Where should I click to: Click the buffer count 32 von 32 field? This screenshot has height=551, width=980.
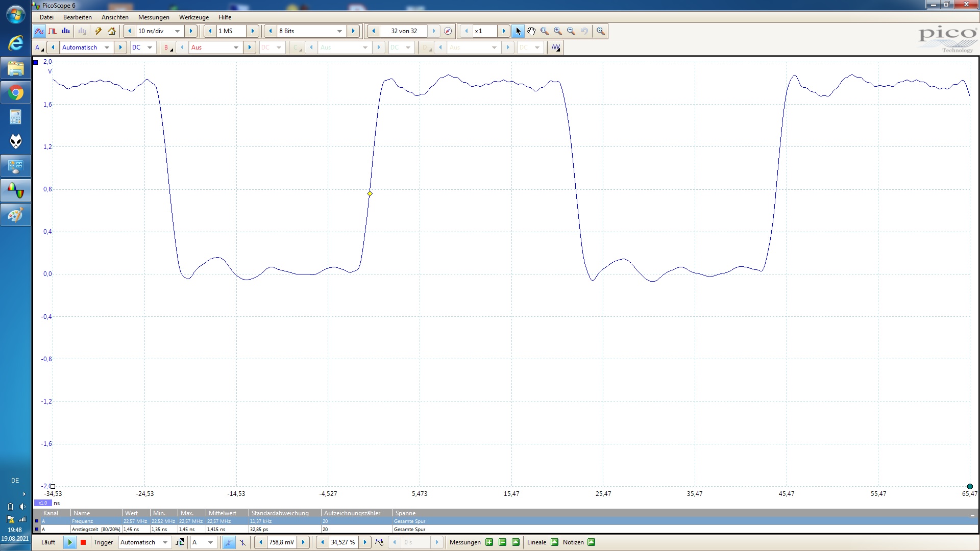point(404,31)
